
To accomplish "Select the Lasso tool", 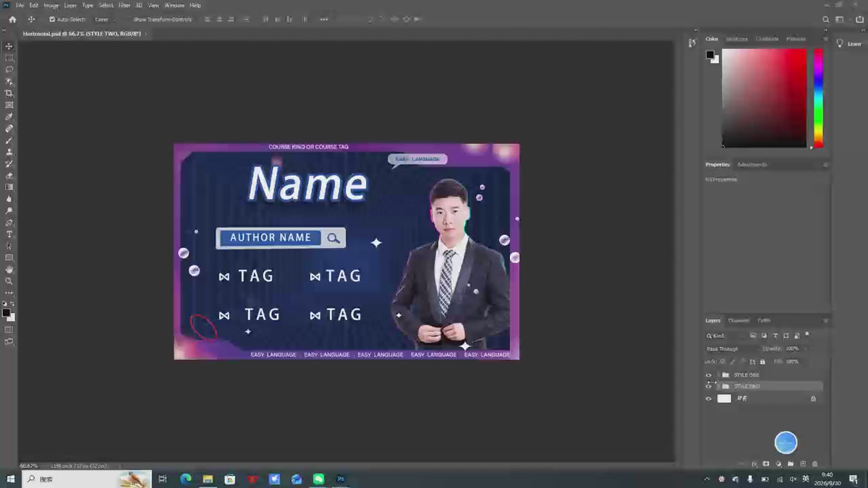I will (9, 69).
